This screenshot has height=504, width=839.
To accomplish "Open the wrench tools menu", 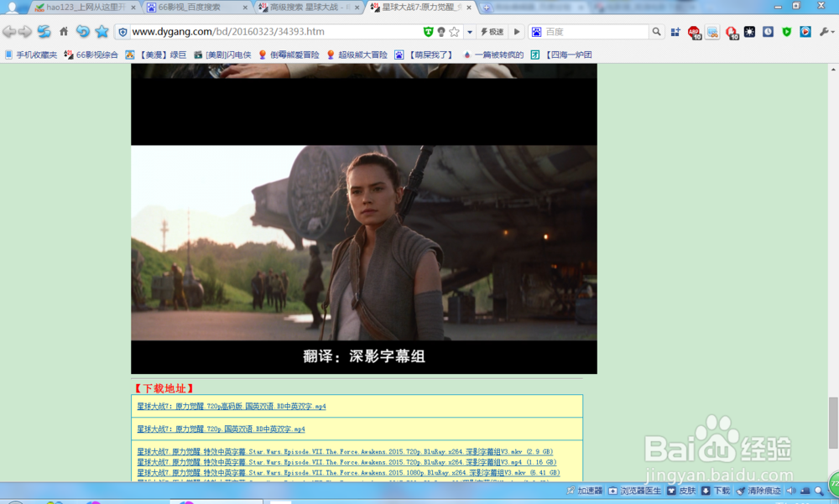I will (x=826, y=32).
